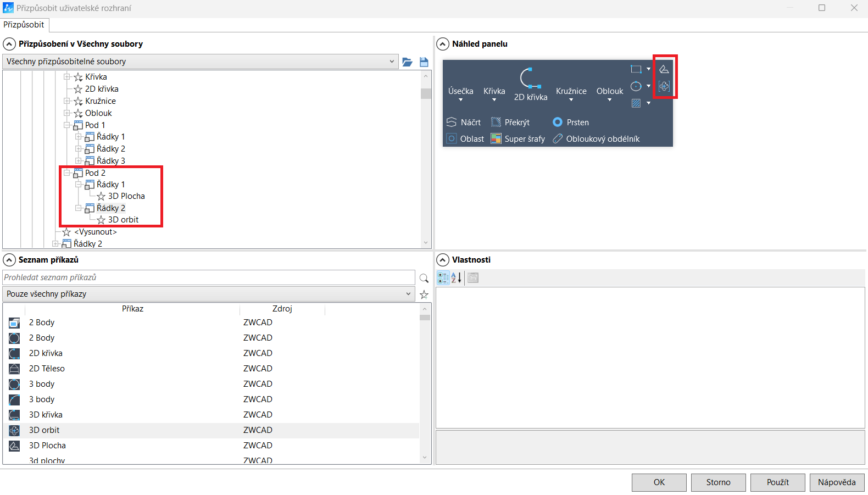Click the OK button

(x=659, y=482)
